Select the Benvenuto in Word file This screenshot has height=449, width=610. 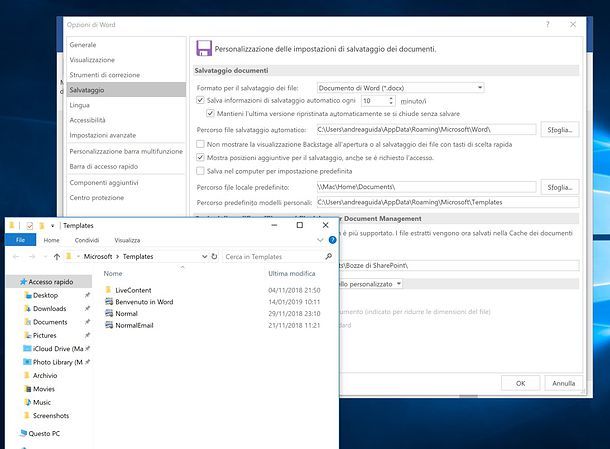(x=139, y=302)
